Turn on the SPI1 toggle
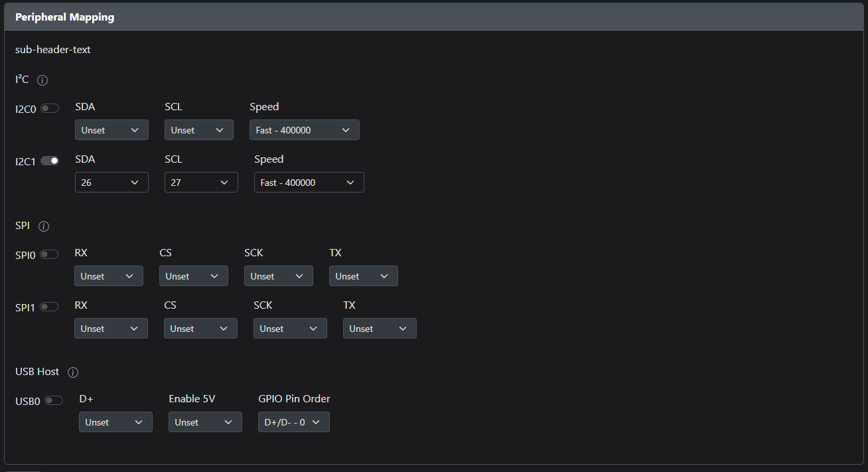 pyautogui.click(x=49, y=307)
